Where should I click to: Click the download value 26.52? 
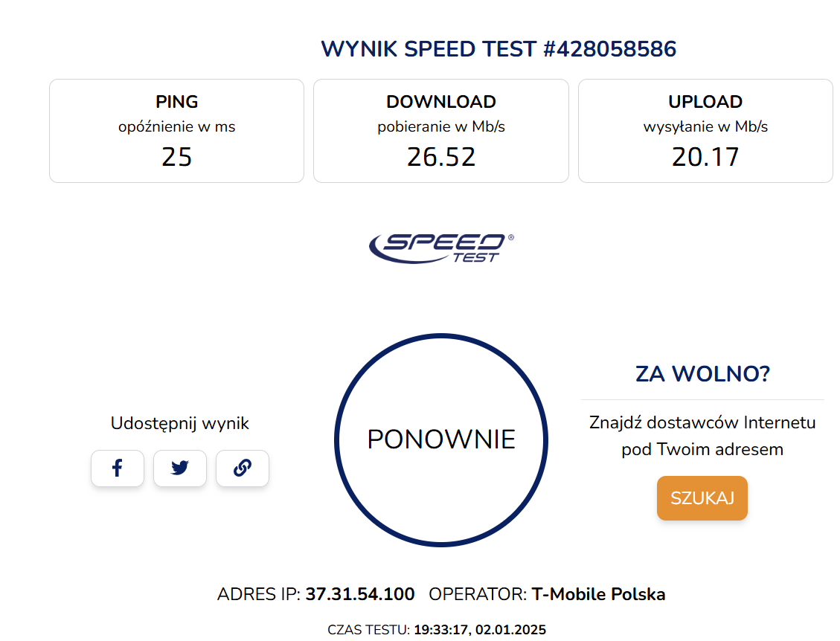(x=441, y=157)
